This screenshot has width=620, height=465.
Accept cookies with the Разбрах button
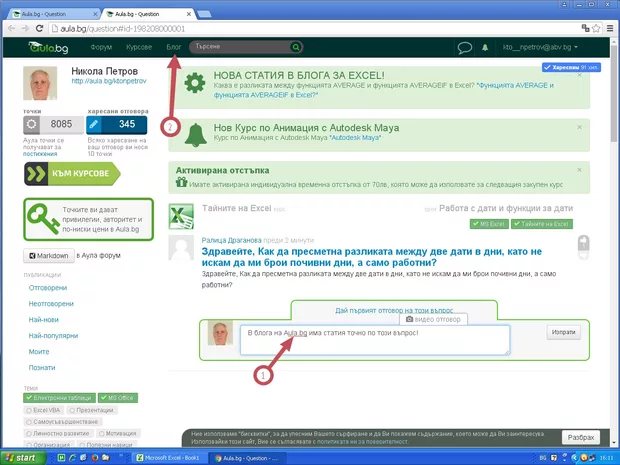pos(581,437)
